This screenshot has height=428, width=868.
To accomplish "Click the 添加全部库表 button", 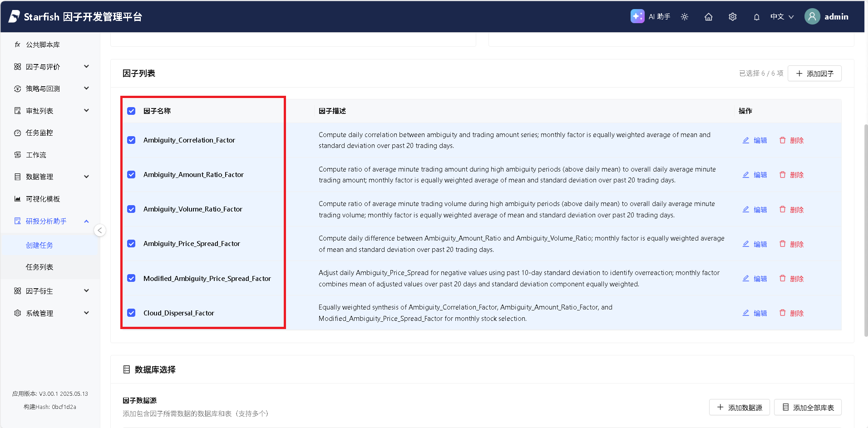I will point(808,408).
